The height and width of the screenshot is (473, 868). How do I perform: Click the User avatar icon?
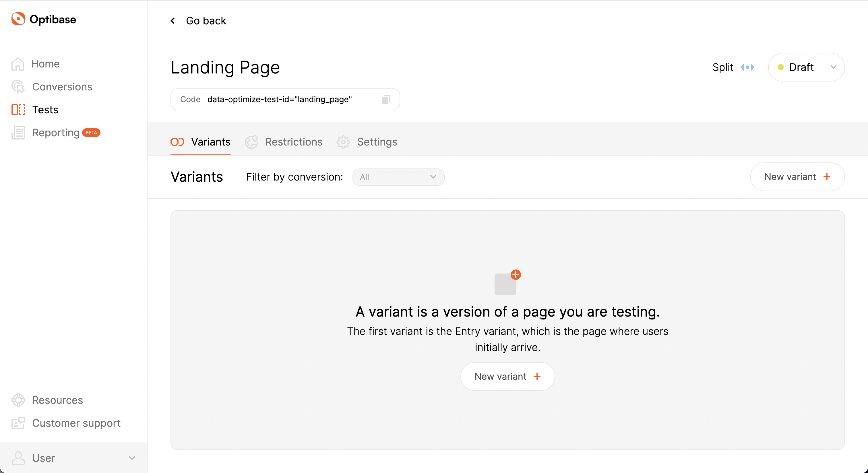[x=18, y=458]
